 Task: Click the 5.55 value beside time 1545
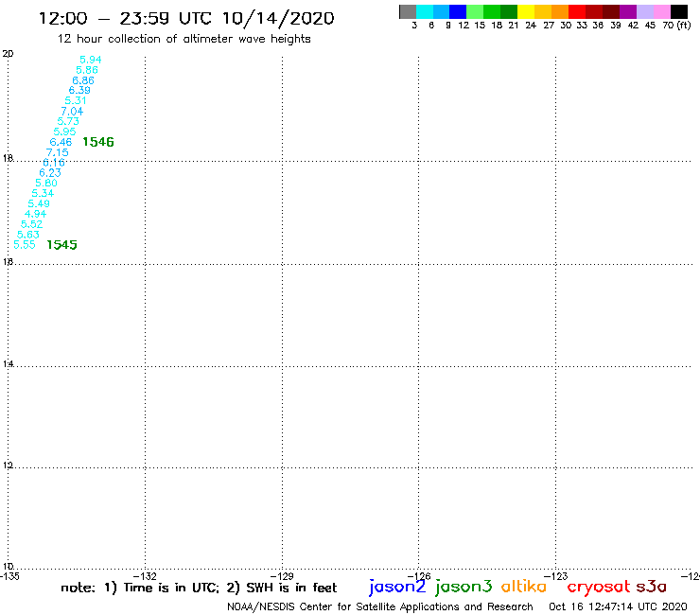pyautogui.click(x=24, y=245)
